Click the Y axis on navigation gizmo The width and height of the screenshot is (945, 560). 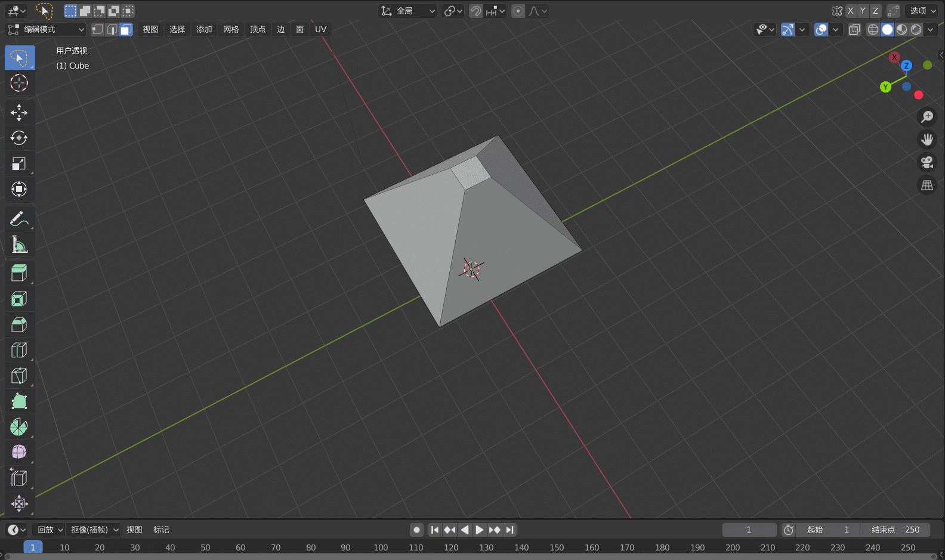click(x=886, y=87)
